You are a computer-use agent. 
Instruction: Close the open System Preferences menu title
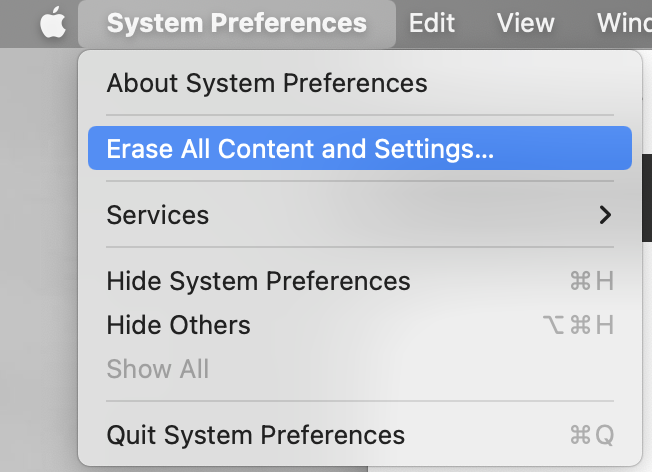(x=237, y=23)
